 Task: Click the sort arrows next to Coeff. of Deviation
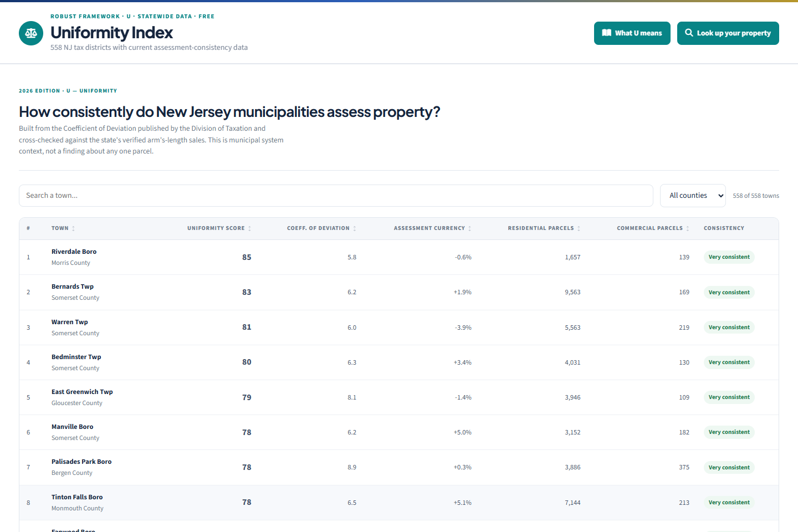pyautogui.click(x=355, y=228)
